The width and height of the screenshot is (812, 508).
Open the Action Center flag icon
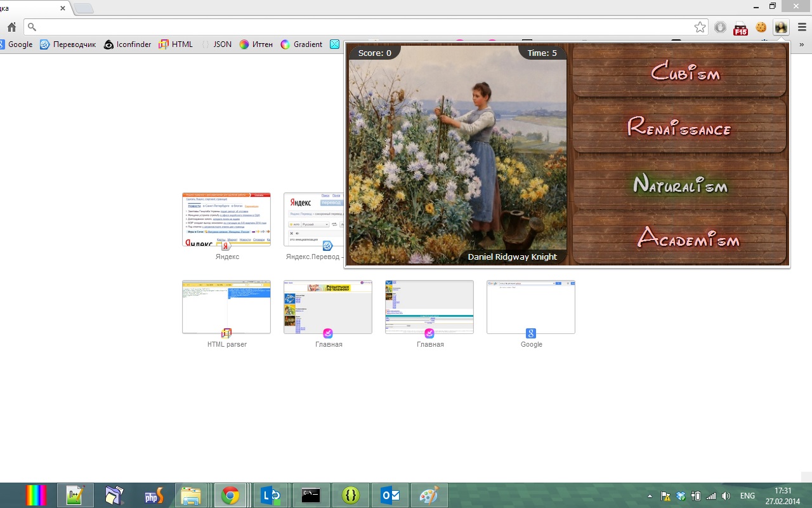[665, 496]
